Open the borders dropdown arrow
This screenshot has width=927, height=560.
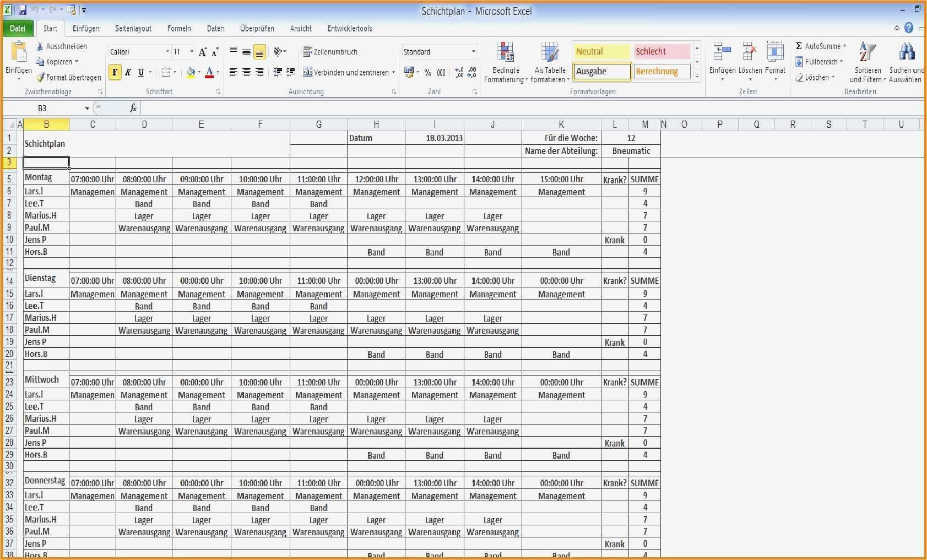(175, 72)
